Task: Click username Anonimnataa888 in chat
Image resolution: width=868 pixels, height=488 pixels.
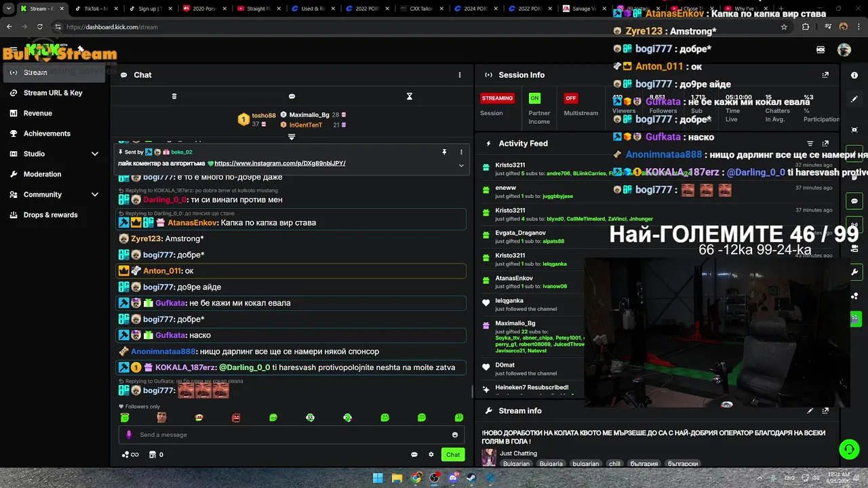Action: coord(163,352)
